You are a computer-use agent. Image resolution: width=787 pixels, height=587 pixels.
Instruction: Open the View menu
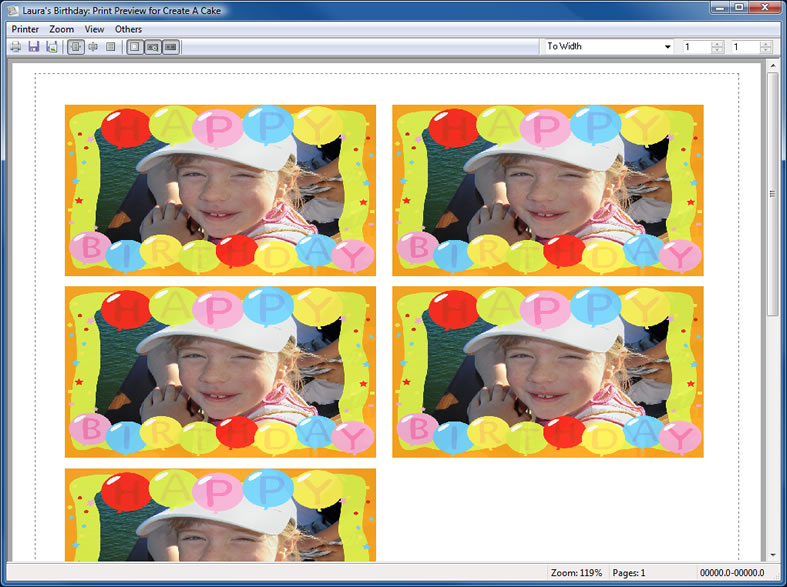pos(94,29)
